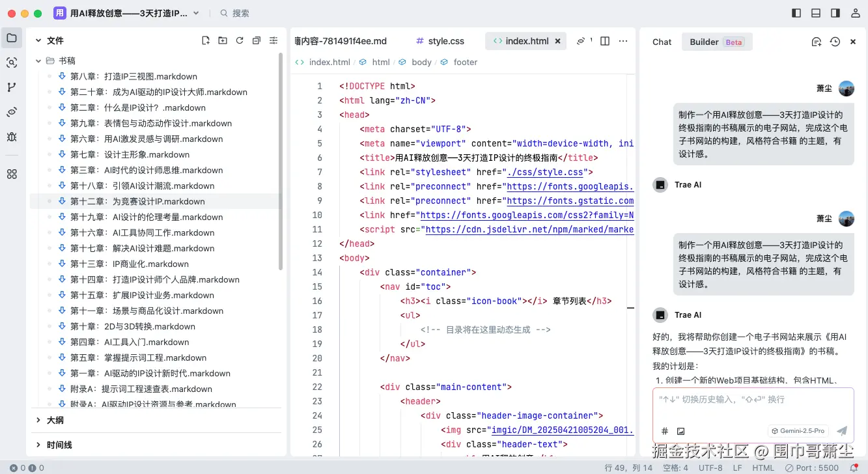Viewport: 868px width, 474px height.
Task: Toggle the left sidebar layout
Action: [796, 13]
